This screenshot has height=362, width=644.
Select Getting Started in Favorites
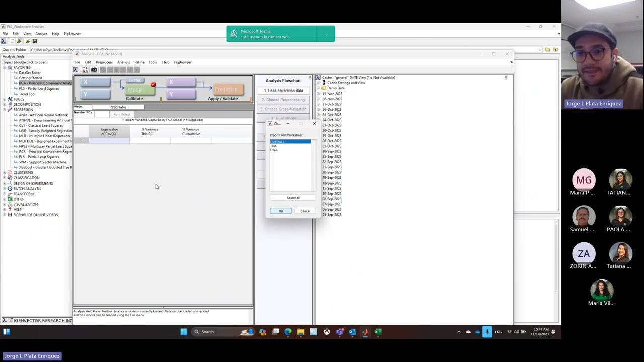(x=31, y=78)
